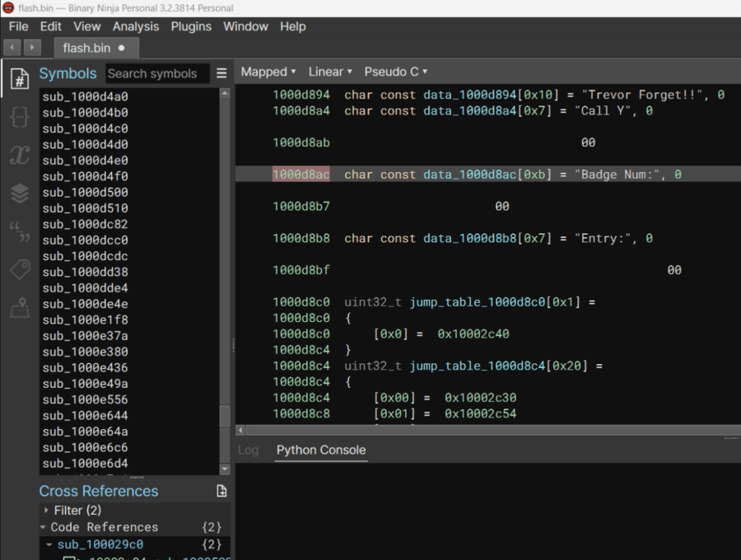
Task: Navigate back with the left arrow
Action: 12,48
